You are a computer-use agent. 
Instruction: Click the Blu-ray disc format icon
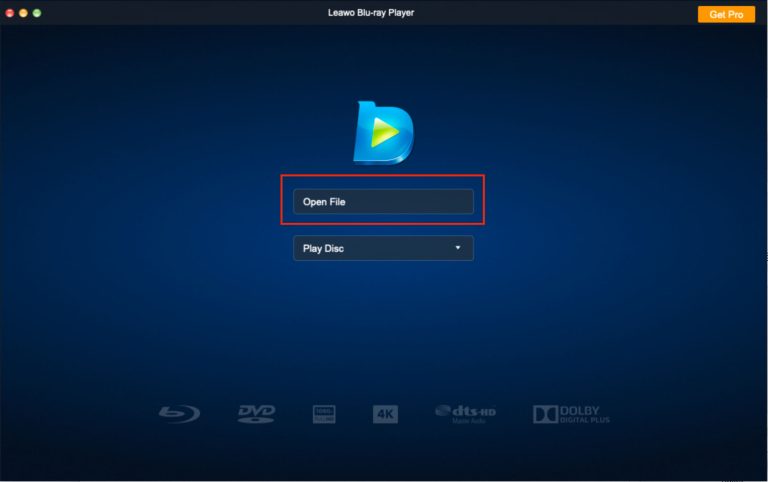[179, 414]
